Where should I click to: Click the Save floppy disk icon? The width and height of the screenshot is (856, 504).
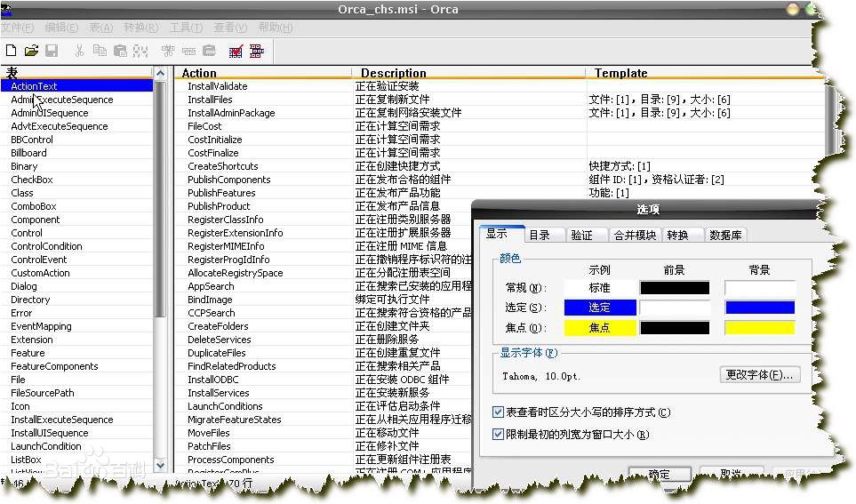pos(52,51)
